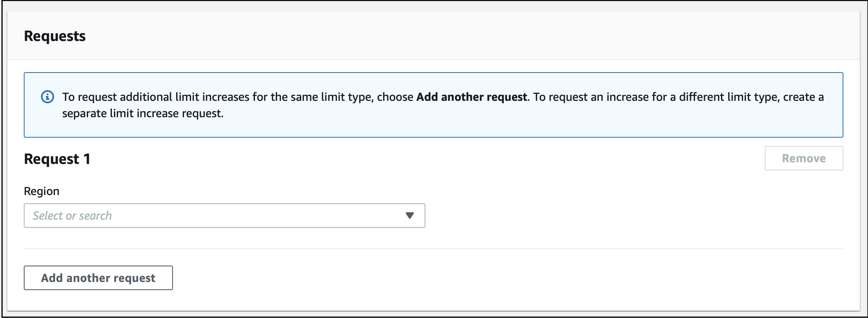Click the Region select or search field
Viewport: 868px width, 318px height.
pyautogui.click(x=225, y=216)
